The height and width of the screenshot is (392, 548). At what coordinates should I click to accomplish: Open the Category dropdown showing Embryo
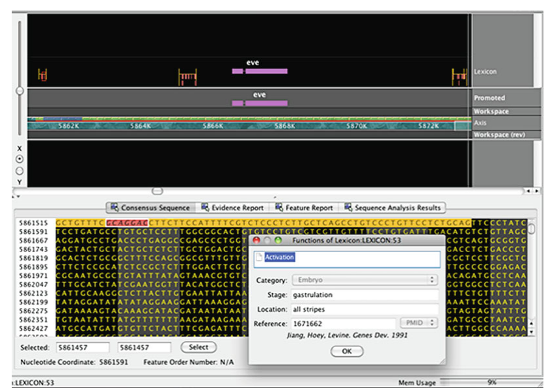[364, 280]
